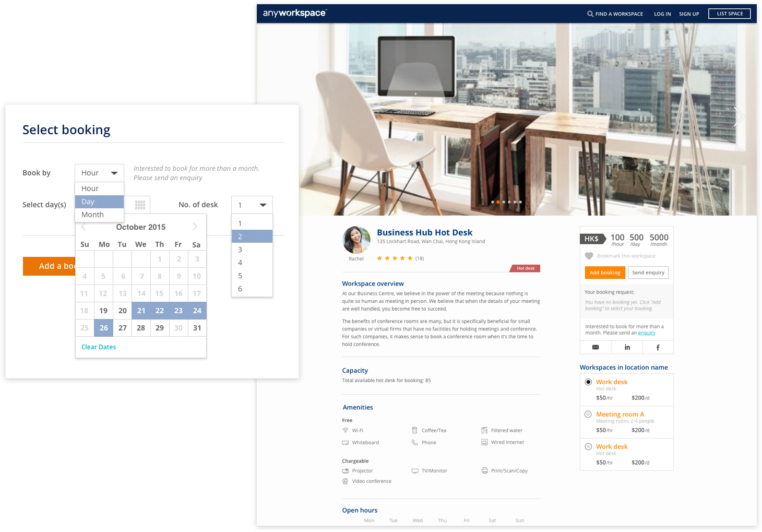Click SIGN UP in header
The image size is (762, 532).
click(689, 14)
